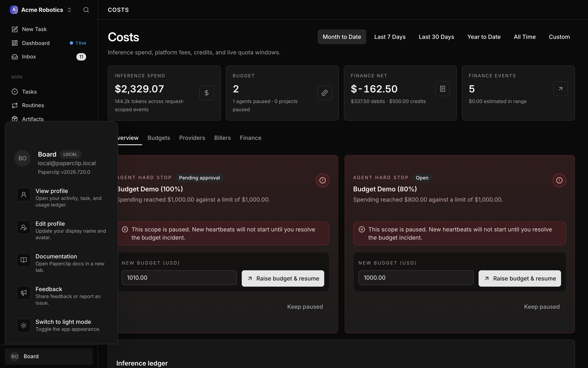588x368 pixels.
Task: Switch to the Overview tab
Action: coord(128,138)
